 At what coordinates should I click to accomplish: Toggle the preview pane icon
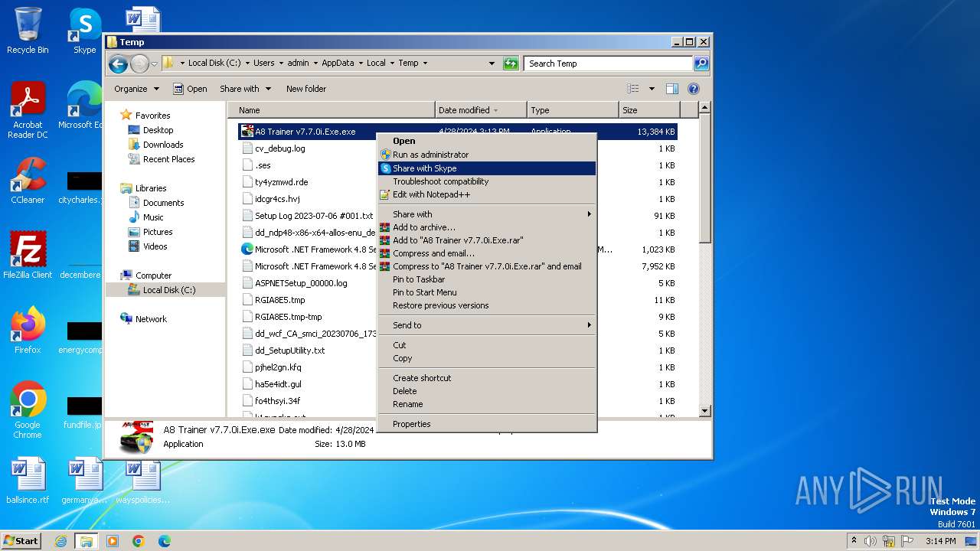pos(671,89)
